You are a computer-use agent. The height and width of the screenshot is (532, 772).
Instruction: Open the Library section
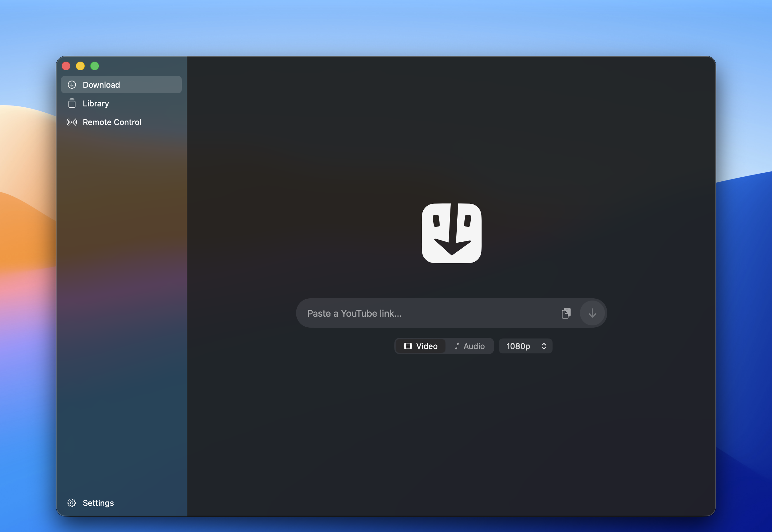tap(121, 103)
